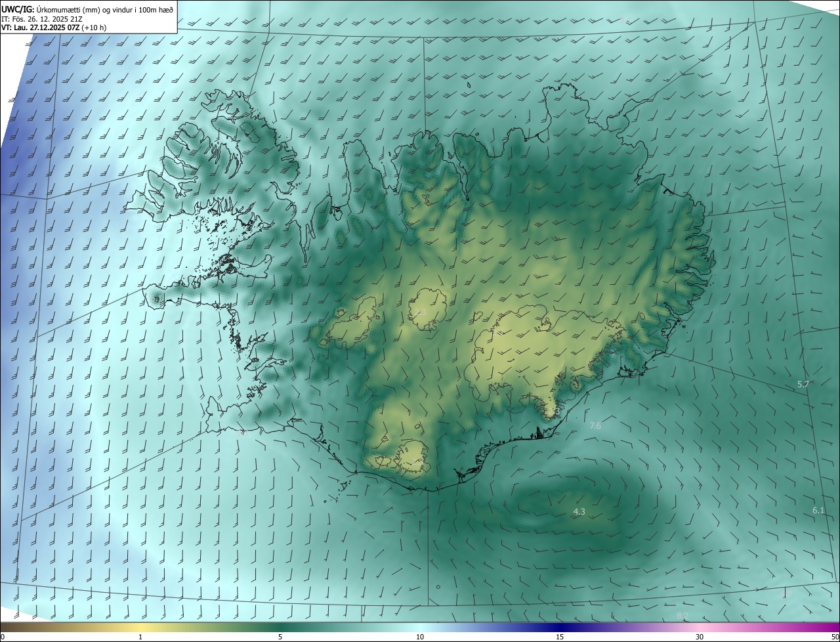This screenshot has width=840, height=642.
Task: Click the color bar tick label 1
Action: [140, 637]
